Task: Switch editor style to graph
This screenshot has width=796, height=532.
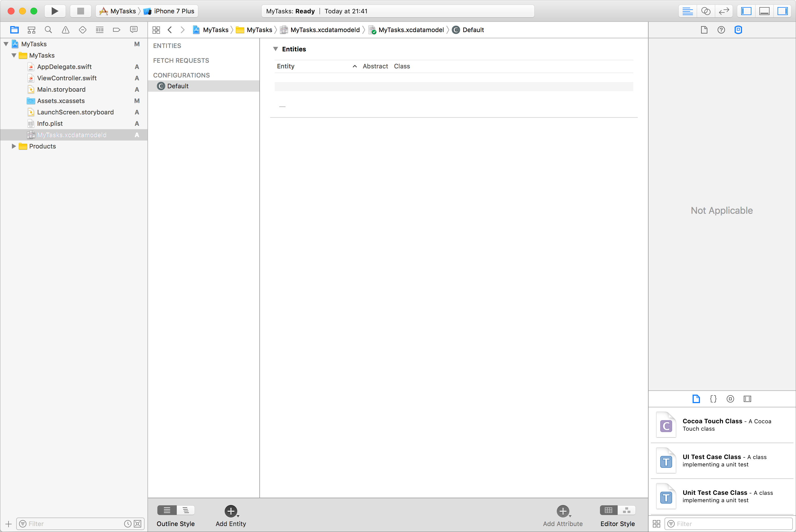Action: point(627,510)
